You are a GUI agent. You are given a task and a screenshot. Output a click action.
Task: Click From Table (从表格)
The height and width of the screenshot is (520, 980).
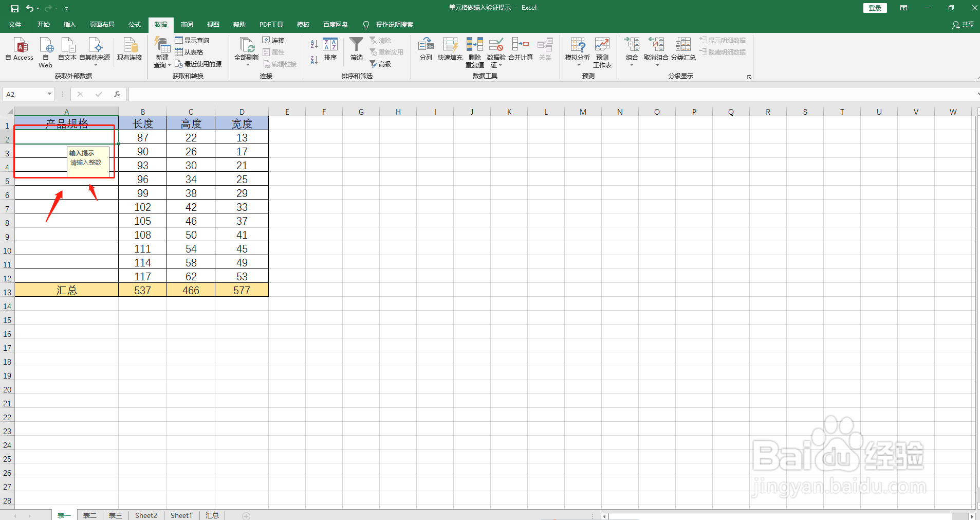pyautogui.click(x=189, y=52)
